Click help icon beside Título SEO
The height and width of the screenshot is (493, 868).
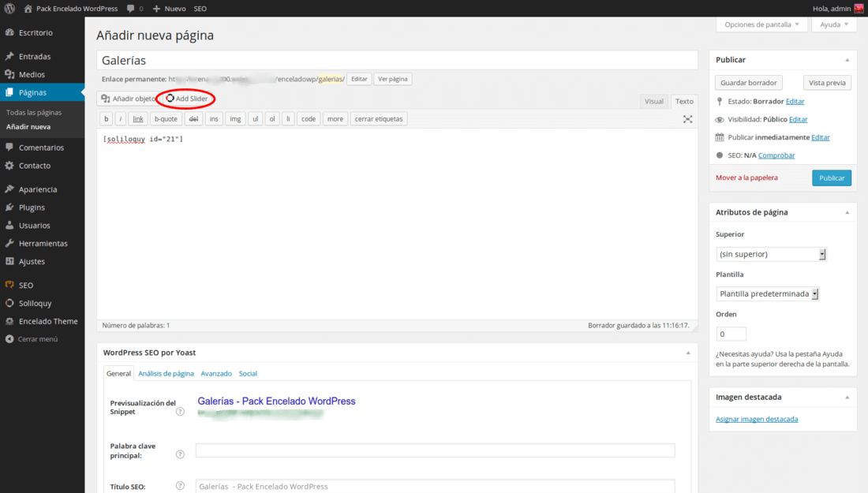[180, 486]
